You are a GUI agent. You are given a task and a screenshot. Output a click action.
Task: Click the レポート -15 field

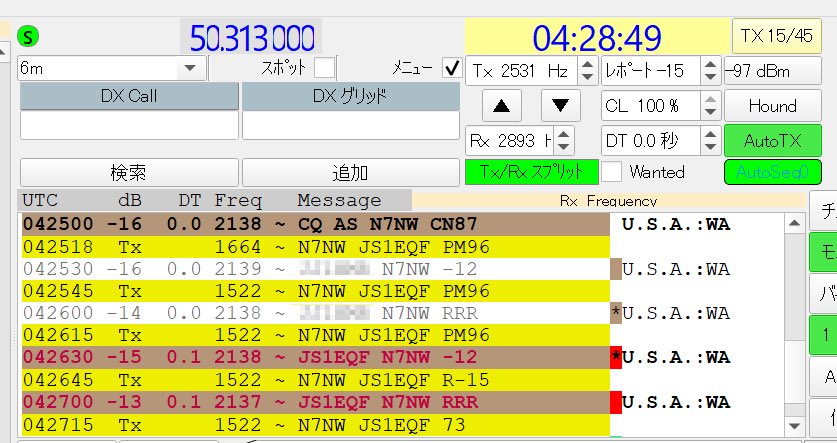pos(651,70)
